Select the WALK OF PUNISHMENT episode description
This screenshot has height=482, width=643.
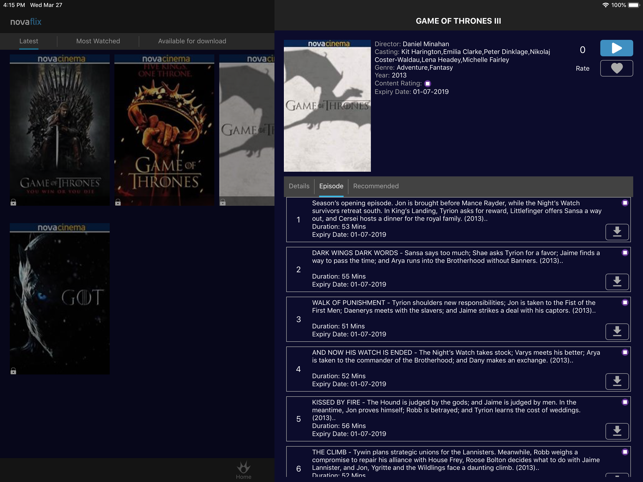click(x=454, y=306)
